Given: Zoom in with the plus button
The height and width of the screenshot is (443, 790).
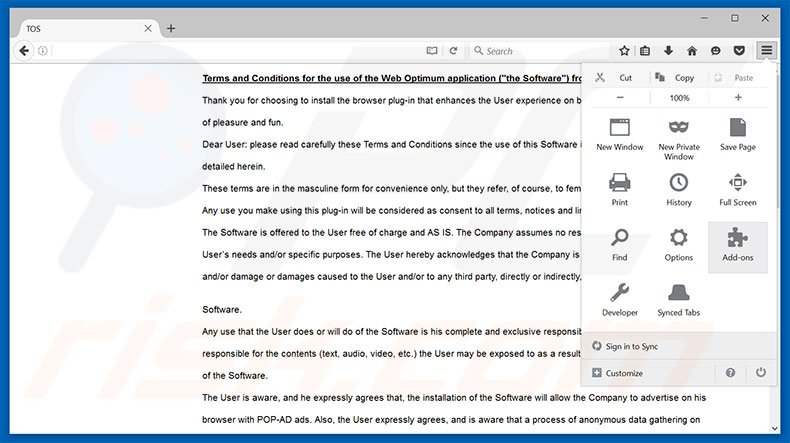Looking at the screenshot, I should 738,97.
